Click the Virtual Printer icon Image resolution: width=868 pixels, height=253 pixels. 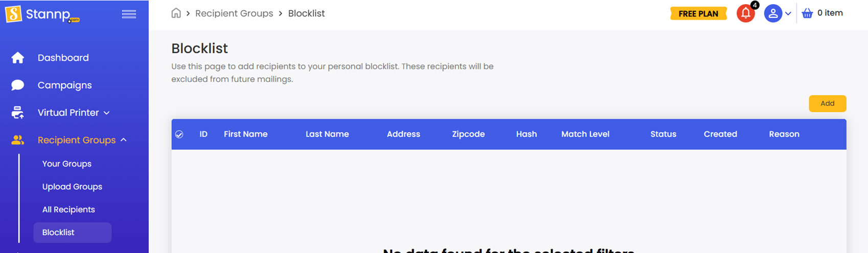[x=18, y=112]
